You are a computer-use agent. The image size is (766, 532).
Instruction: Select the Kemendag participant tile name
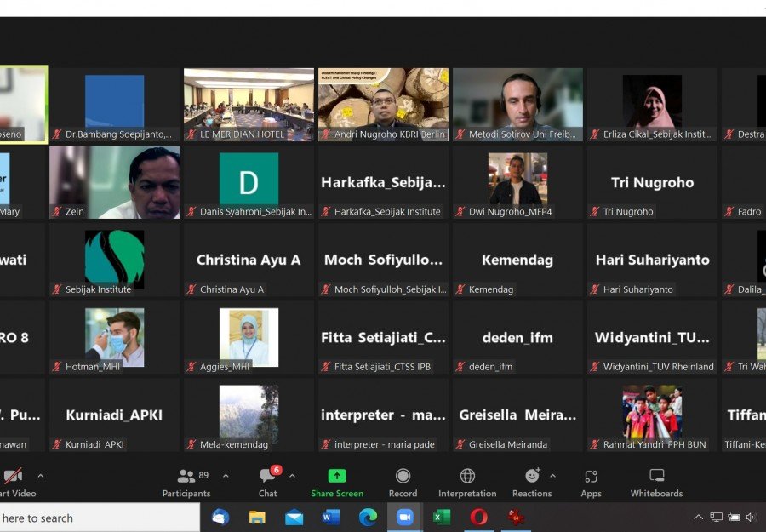[x=517, y=260]
